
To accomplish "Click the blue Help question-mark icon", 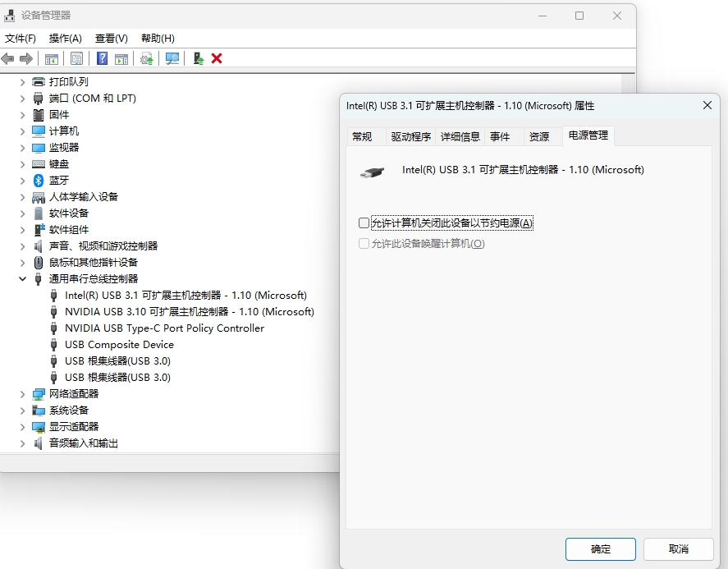I will (x=102, y=58).
